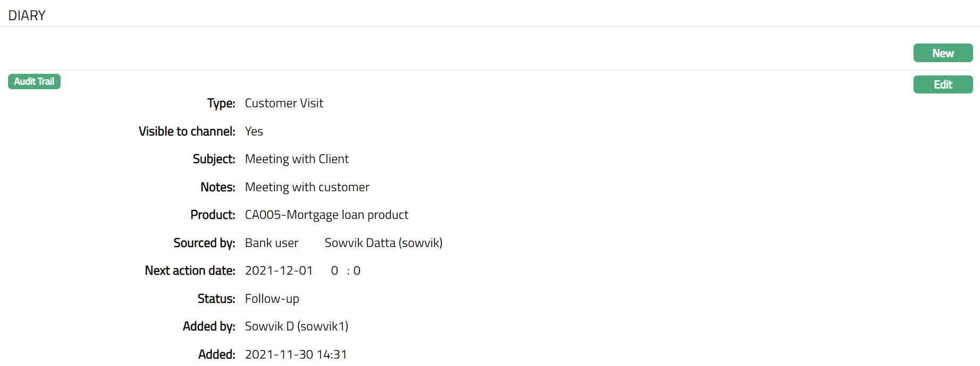Click the Next action date label
The image size is (980, 366).
[x=190, y=270]
